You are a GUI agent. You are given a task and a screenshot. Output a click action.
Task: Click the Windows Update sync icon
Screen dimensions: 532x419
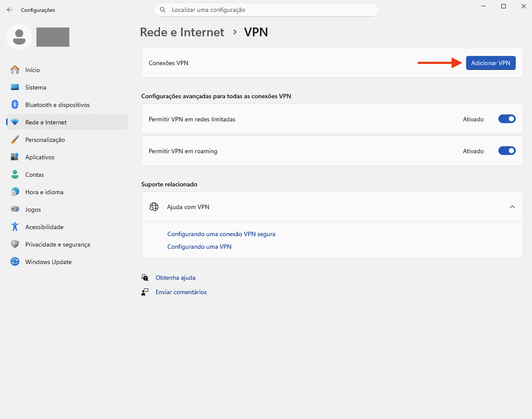[15, 261]
